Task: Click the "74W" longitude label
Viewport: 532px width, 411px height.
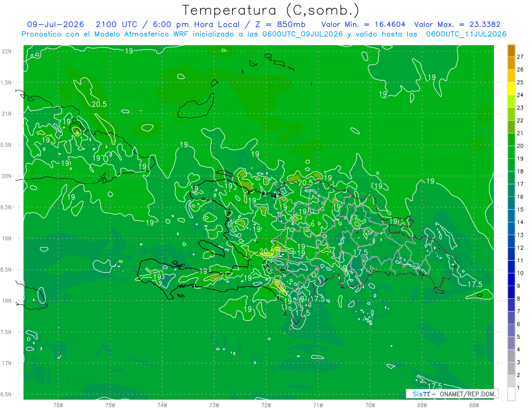Action: (162, 405)
